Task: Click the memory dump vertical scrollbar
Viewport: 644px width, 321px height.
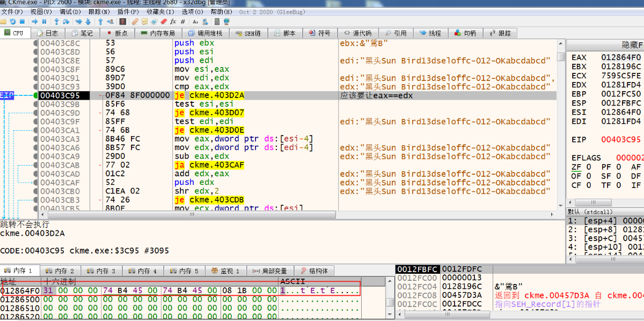Action: (390, 298)
